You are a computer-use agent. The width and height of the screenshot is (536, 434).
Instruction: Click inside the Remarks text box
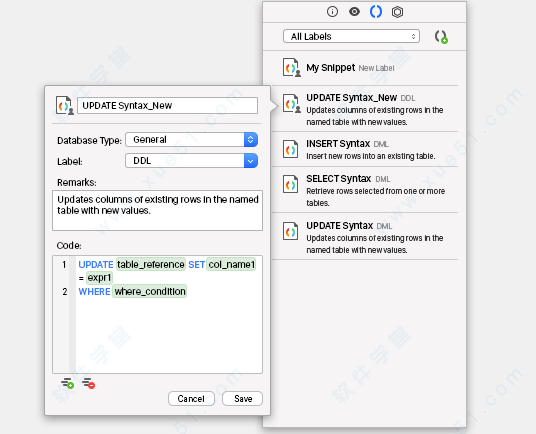[x=157, y=211]
